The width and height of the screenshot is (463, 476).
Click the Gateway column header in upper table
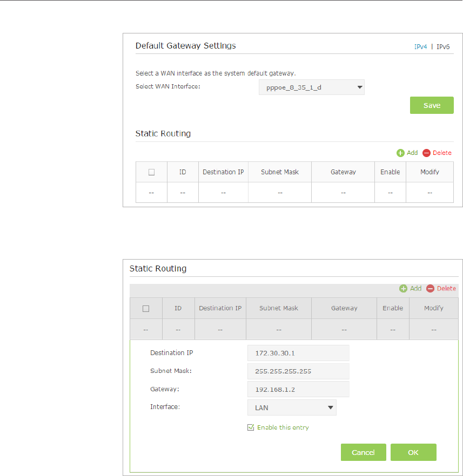point(343,172)
